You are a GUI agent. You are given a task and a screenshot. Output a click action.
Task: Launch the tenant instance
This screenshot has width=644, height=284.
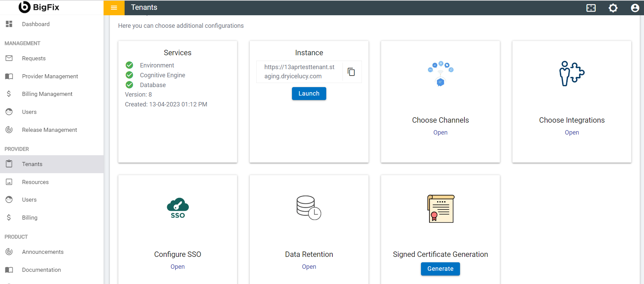click(x=309, y=94)
